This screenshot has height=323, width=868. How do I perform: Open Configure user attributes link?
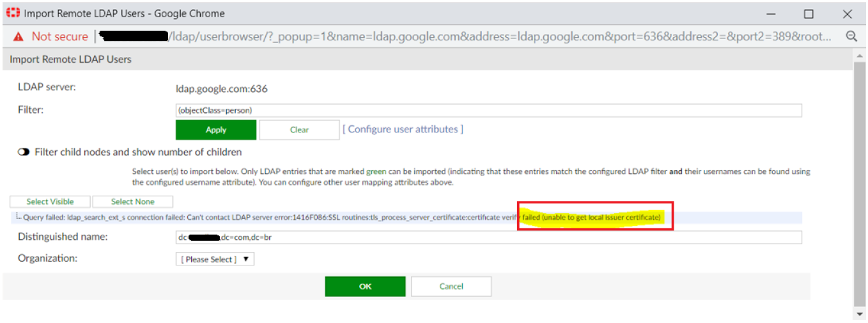pyautogui.click(x=403, y=129)
